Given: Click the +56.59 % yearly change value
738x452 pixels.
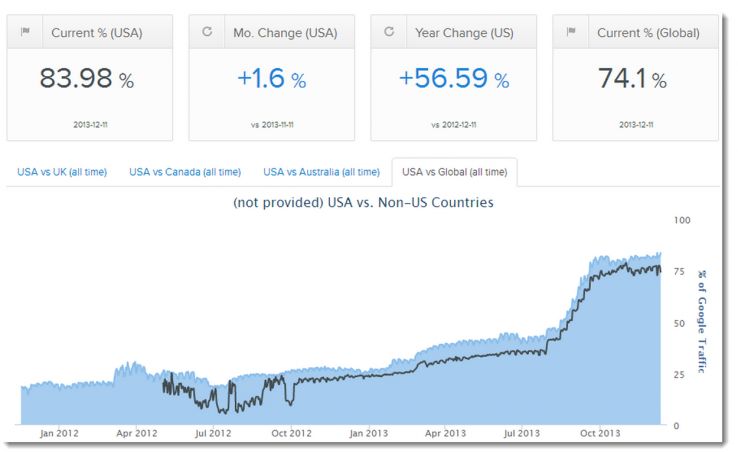Looking at the screenshot, I should [453, 80].
